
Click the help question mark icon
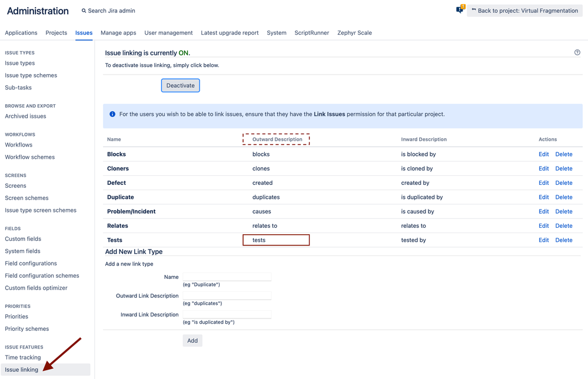(577, 52)
